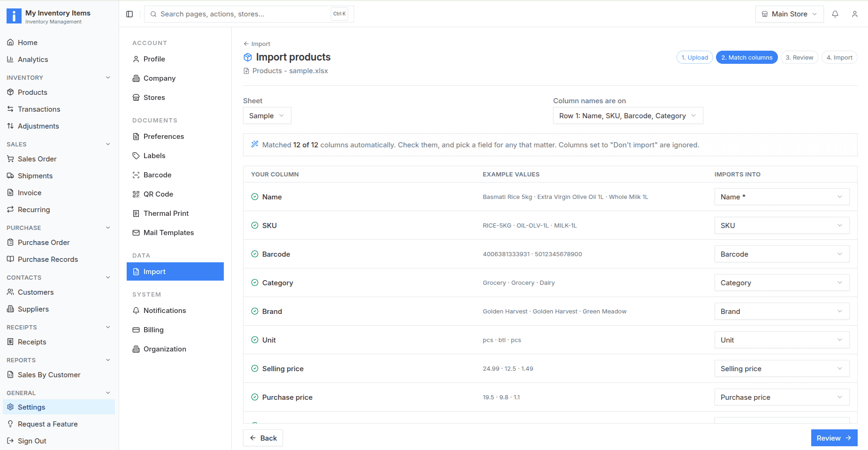Follow the Import back link
Screen dimensions: 868x450
click(257, 44)
